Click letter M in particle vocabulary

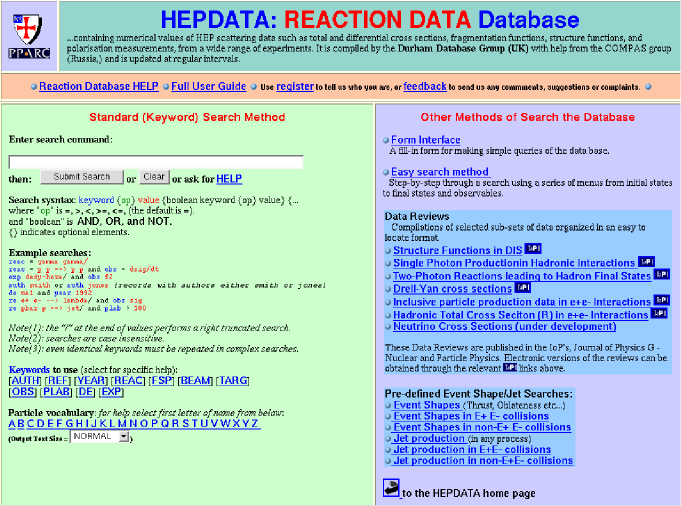122,423
